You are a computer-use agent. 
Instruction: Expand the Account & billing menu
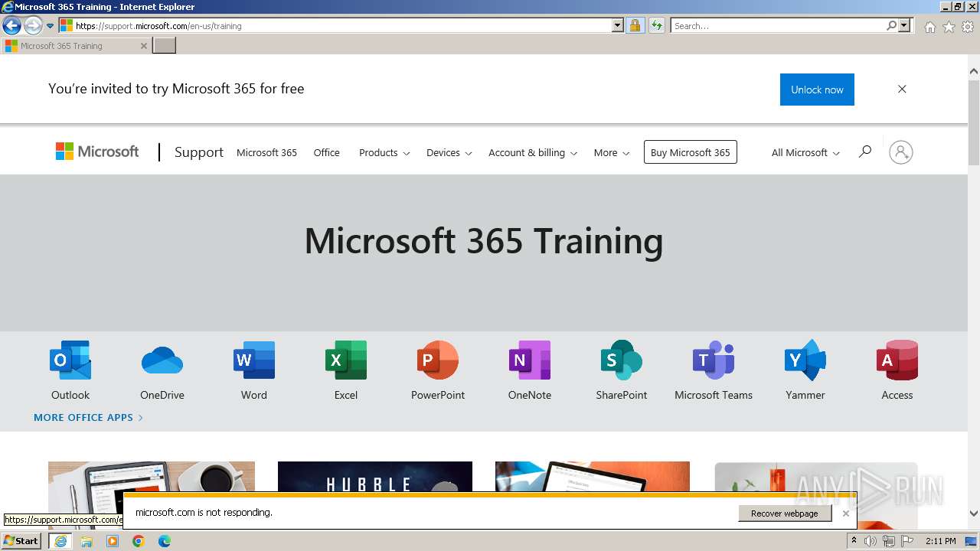tap(533, 152)
